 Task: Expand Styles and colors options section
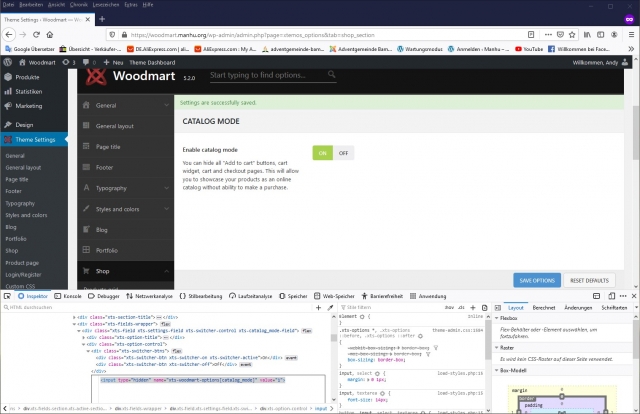tap(125, 209)
